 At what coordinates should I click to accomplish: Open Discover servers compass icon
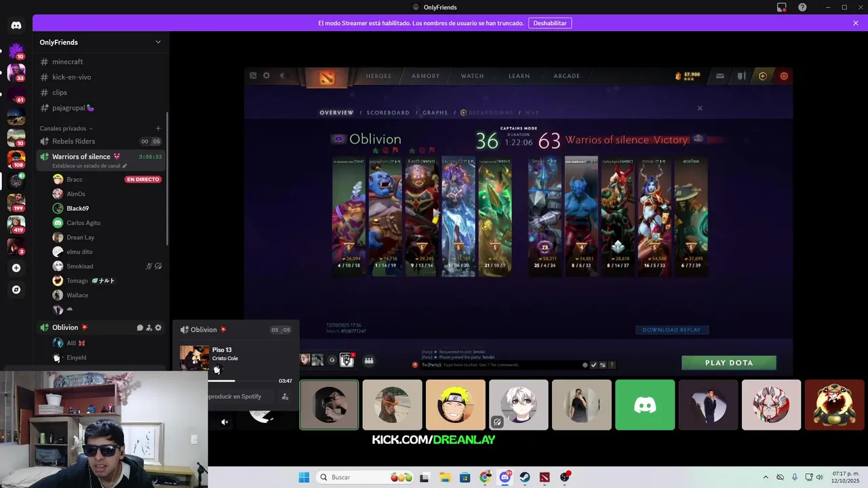pos(16,289)
